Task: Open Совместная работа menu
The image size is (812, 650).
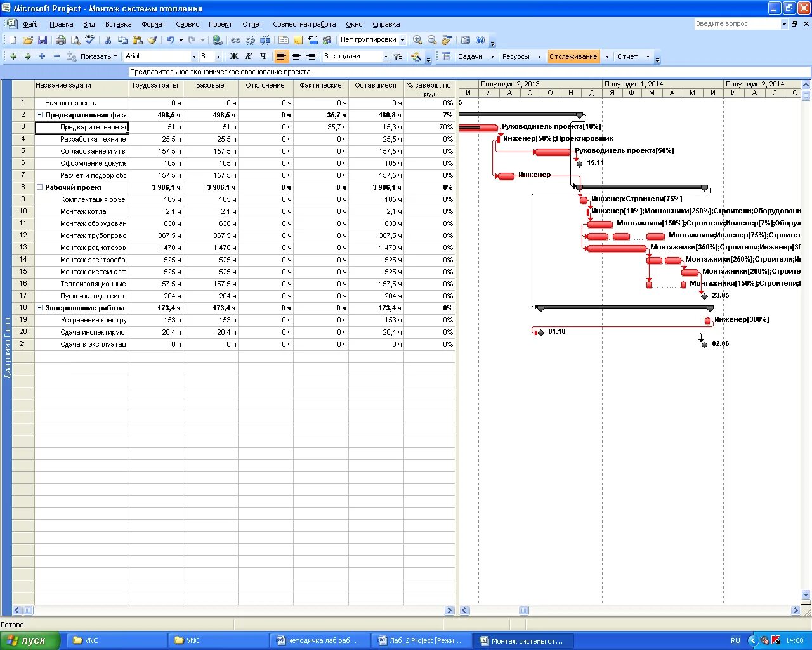Action: pyautogui.click(x=304, y=24)
